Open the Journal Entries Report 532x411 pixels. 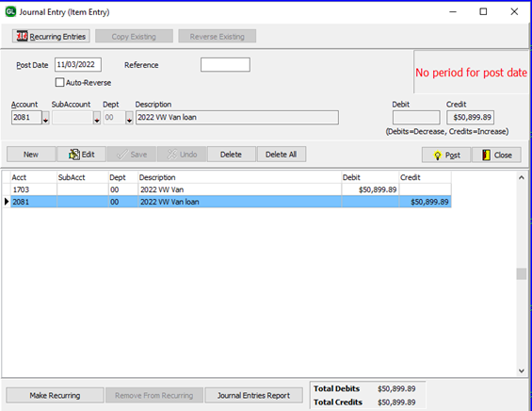pos(253,395)
